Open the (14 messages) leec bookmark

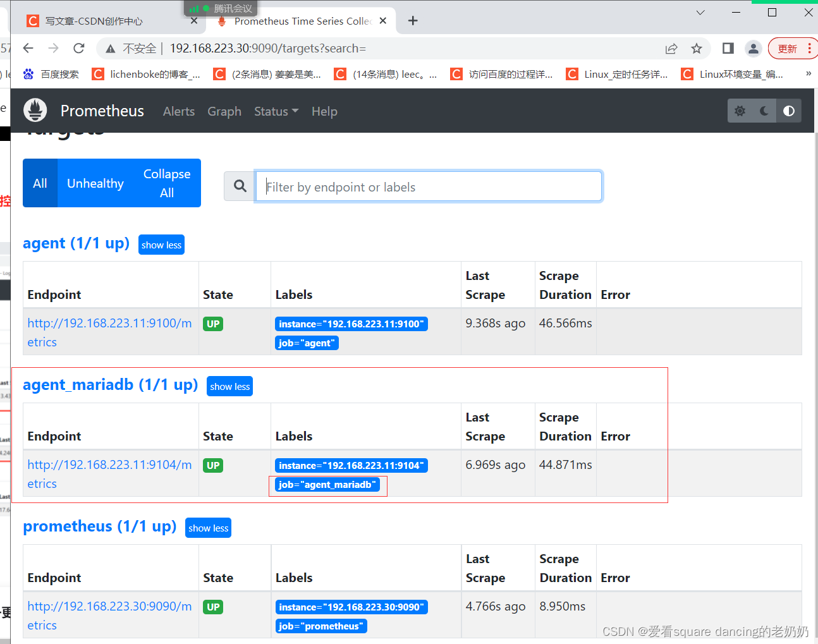click(386, 74)
